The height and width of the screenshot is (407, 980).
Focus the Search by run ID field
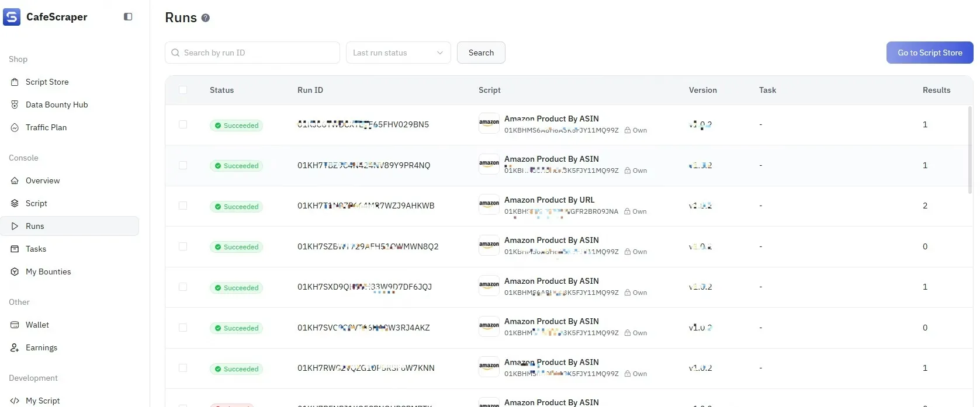coord(257,53)
